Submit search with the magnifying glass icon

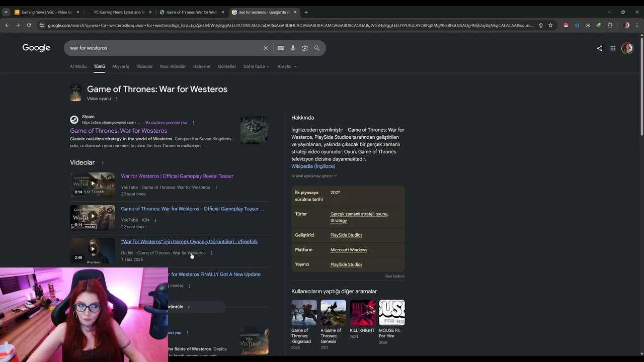pos(317,48)
